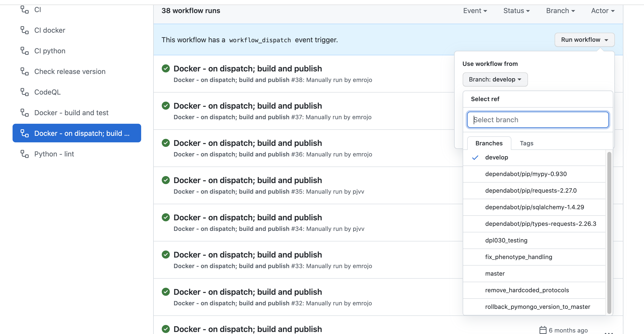Click the workflow icon beside Python - lint
The image size is (644, 334).
[24, 154]
